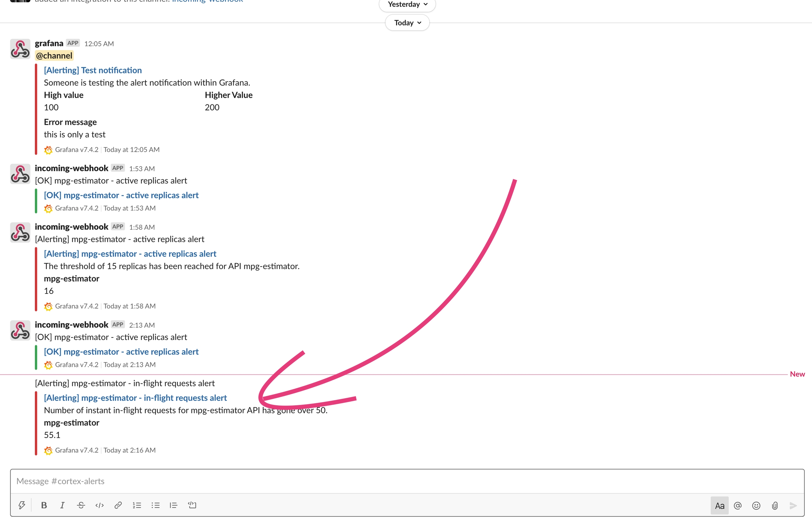Open the emoji picker

[x=756, y=505]
